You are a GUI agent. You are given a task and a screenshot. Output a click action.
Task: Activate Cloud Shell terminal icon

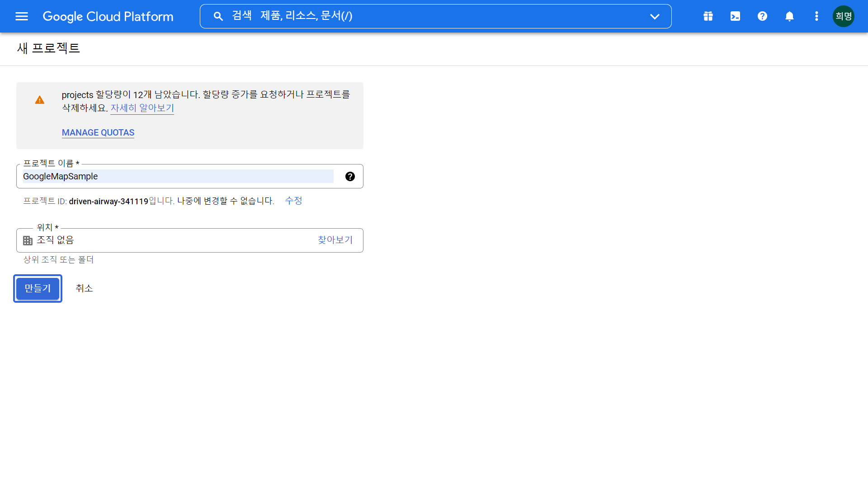coord(735,17)
